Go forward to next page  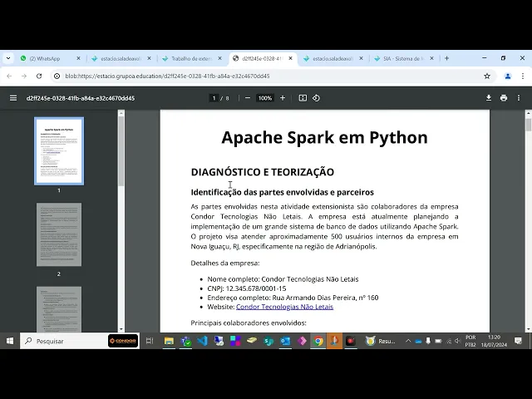point(24,76)
